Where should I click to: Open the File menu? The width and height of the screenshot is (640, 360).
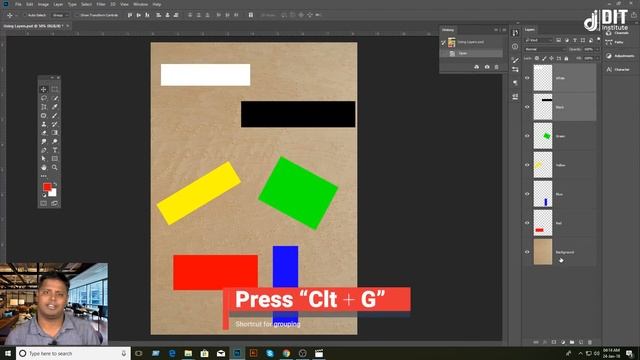coord(18,4)
